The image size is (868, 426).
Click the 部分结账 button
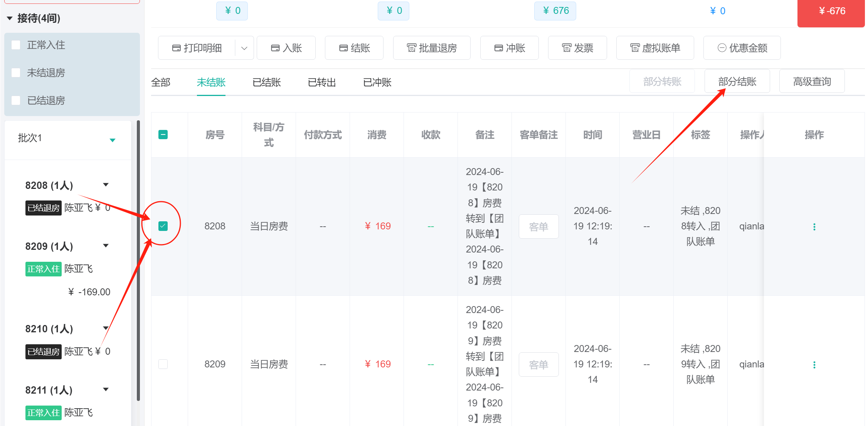(x=737, y=81)
